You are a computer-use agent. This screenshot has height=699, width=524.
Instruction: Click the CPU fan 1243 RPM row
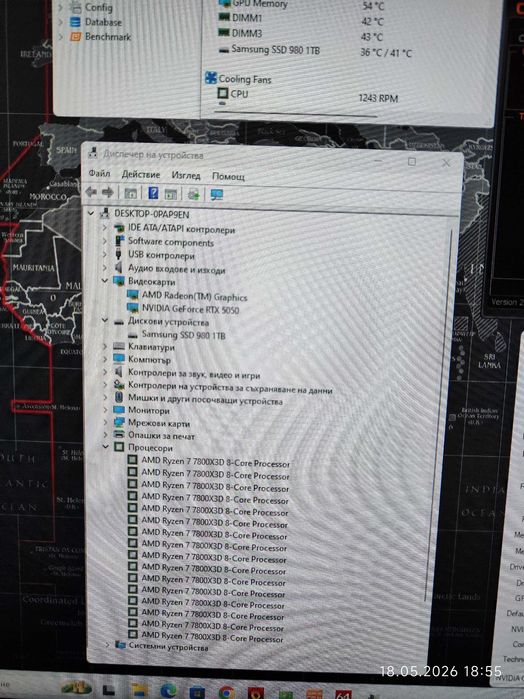[x=308, y=95]
